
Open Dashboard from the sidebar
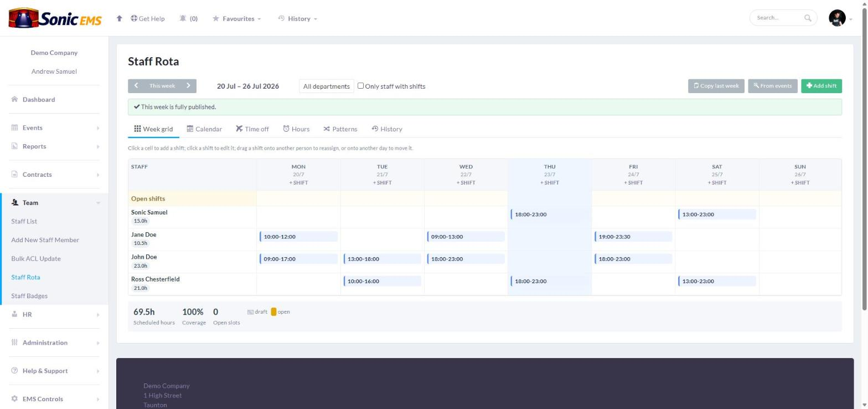coord(39,100)
